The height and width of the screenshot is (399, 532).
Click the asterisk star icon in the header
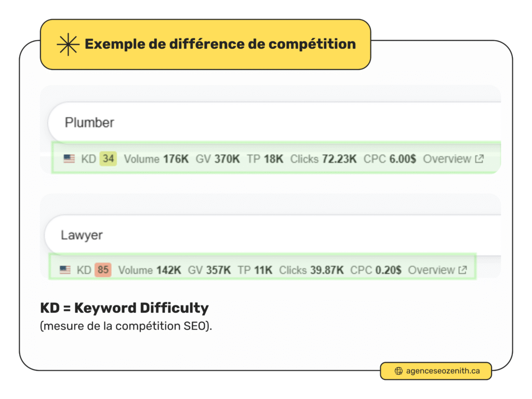point(68,45)
